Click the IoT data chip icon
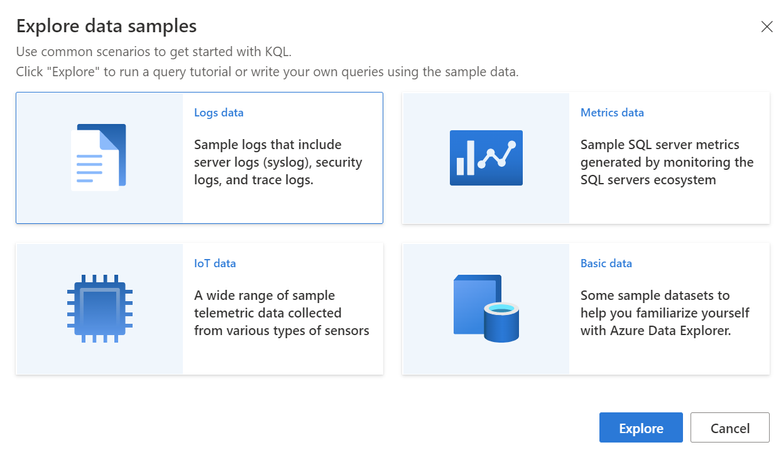Viewport: 781px width, 449px height. 99,308
